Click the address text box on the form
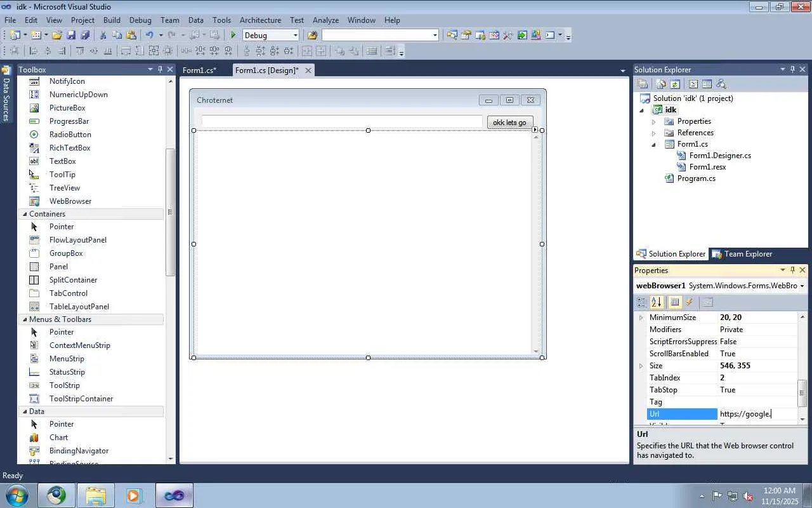 coord(342,122)
